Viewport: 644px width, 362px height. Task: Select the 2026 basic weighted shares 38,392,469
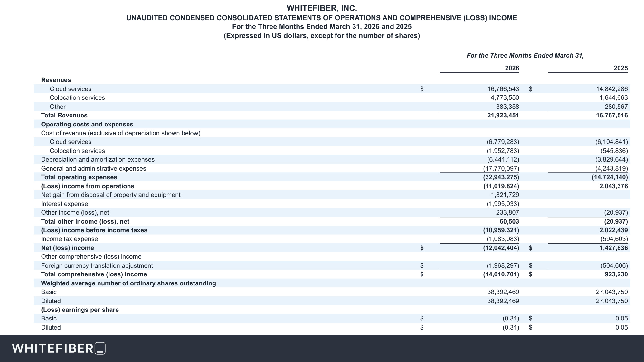click(503, 292)
